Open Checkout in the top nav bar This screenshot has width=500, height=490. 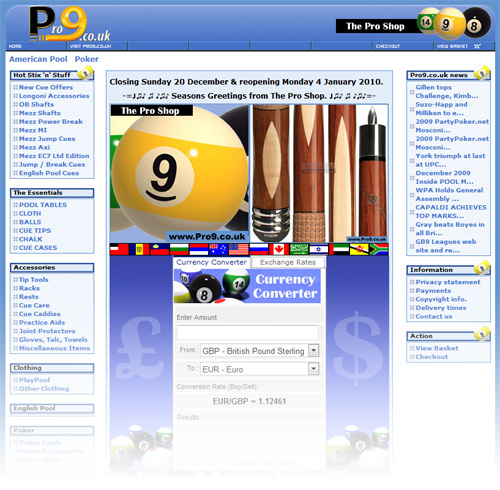(388, 46)
